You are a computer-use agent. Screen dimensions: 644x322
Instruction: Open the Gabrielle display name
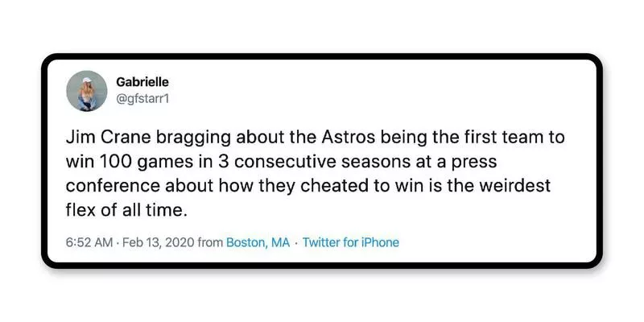[x=142, y=82]
